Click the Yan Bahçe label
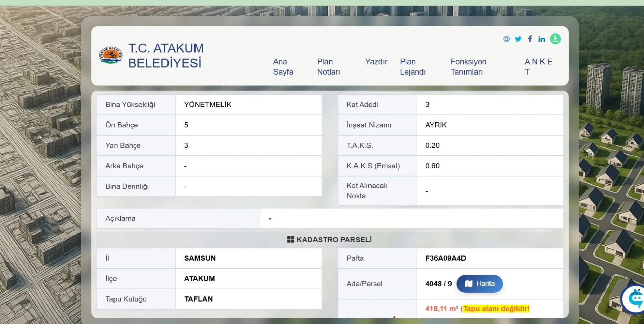The height and width of the screenshot is (324, 644). pyautogui.click(x=123, y=145)
